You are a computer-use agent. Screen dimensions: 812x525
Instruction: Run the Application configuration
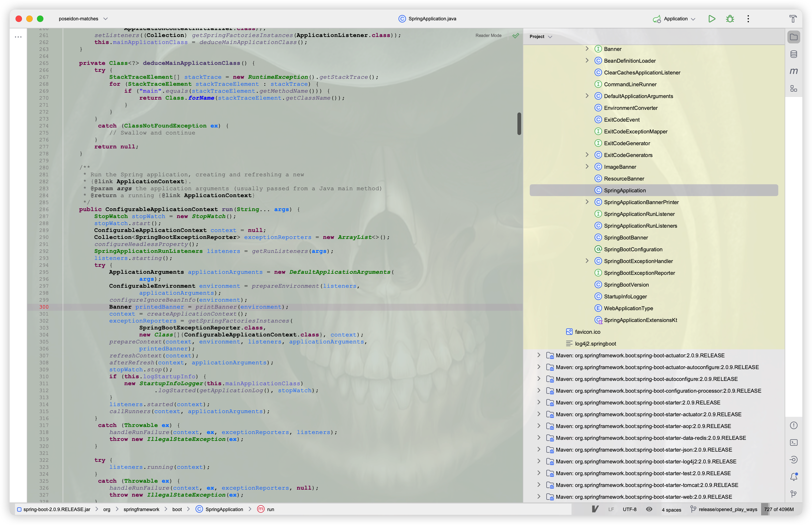pyautogui.click(x=712, y=19)
